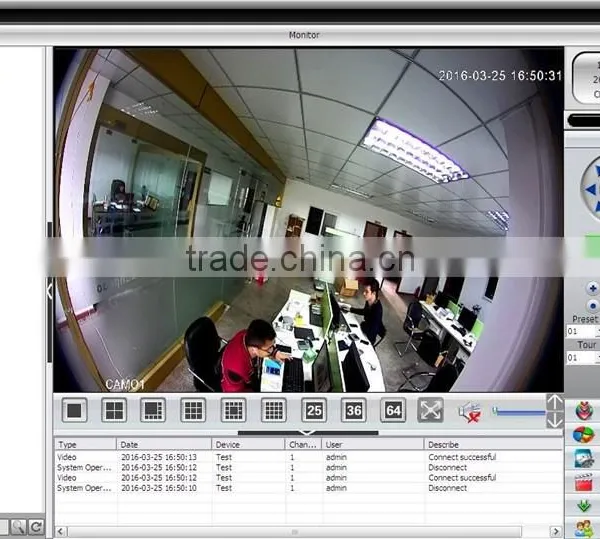Screen dimensions: 600x539
Task: Select log entry dated 2016-03-25 16:50:10
Action: click(308, 488)
